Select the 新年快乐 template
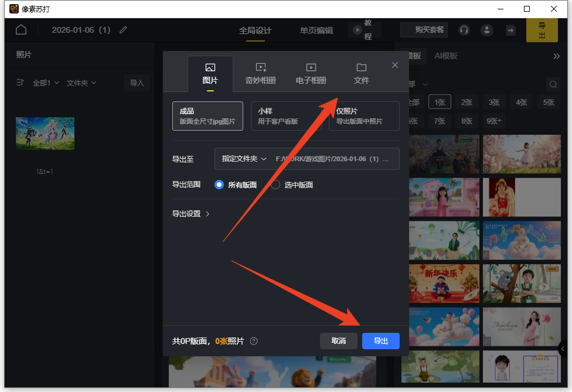Screen dimensions: 572x392 click(444, 284)
